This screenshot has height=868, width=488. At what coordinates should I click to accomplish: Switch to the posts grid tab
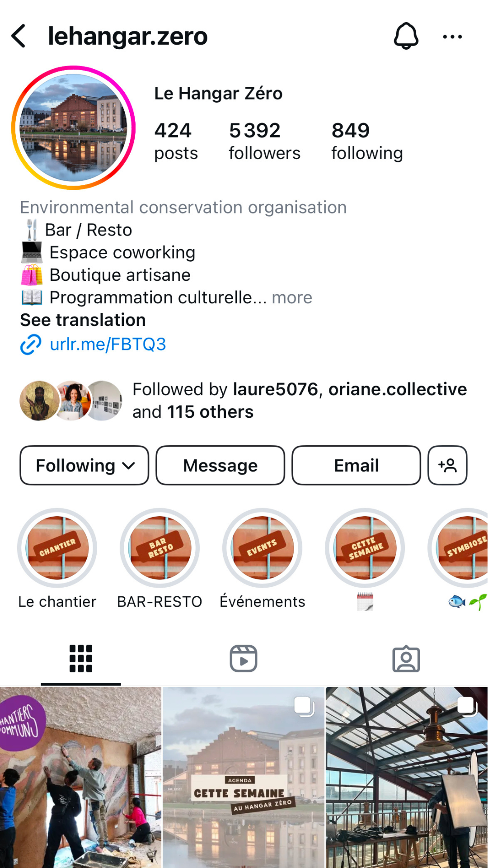pyautogui.click(x=81, y=659)
